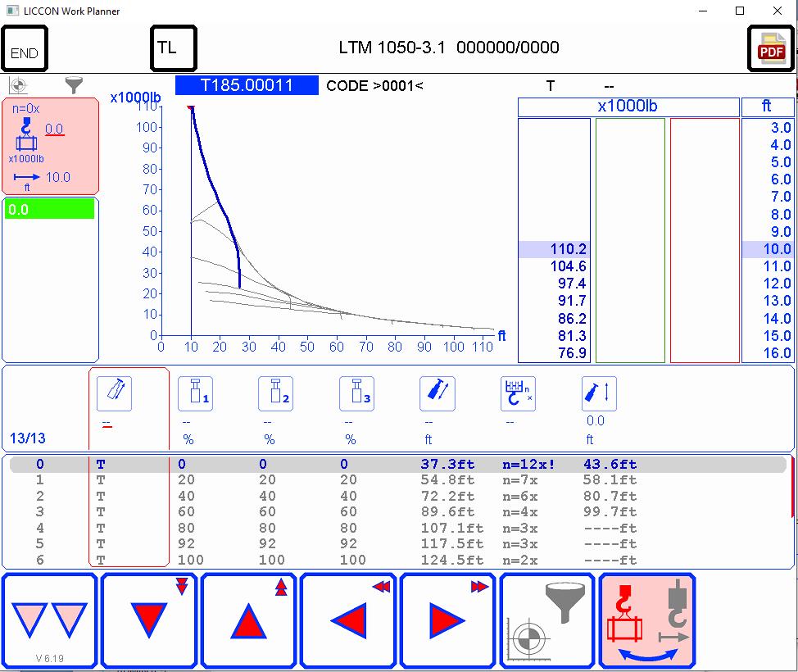Screen dimensions: 798x672
Task: Click the small funnel filter icon top left
Action: tap(74, 85)
